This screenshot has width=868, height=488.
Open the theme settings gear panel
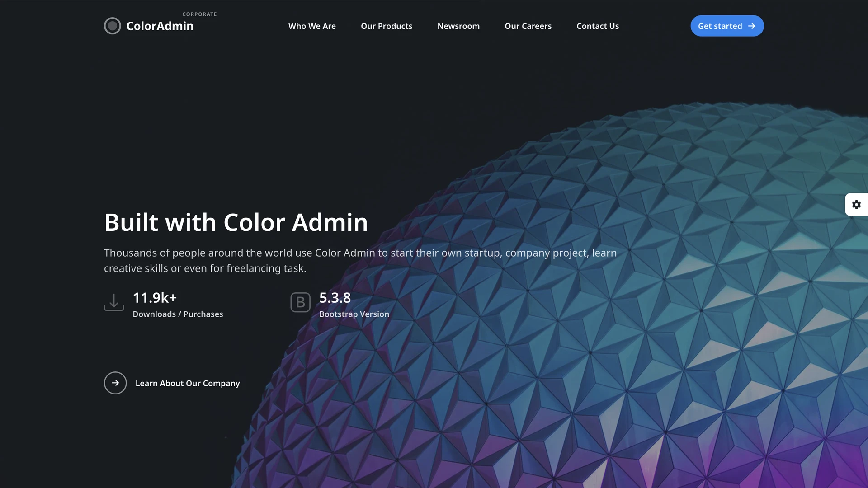tap(856, 205)
